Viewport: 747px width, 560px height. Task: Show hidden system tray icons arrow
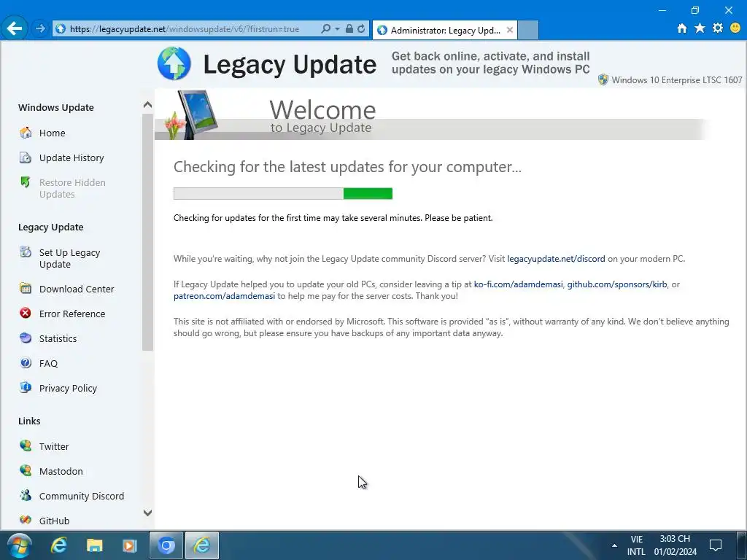tap(614, 545)
